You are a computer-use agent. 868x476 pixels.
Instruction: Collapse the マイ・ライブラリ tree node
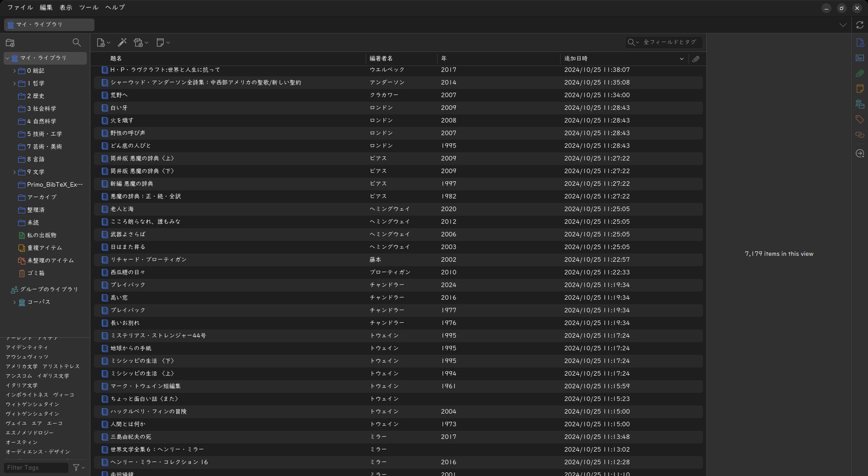[7, 58]
